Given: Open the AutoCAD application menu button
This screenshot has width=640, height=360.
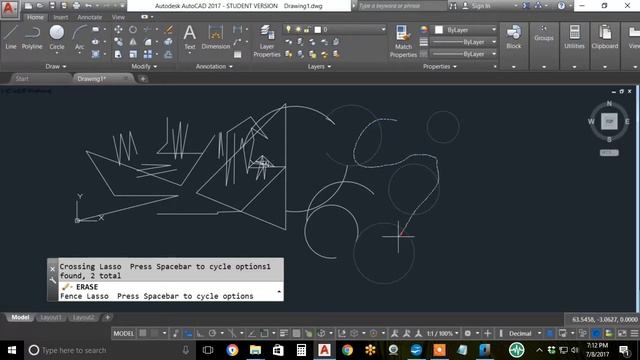Looking at the screenshot, I should coord(9,9).
